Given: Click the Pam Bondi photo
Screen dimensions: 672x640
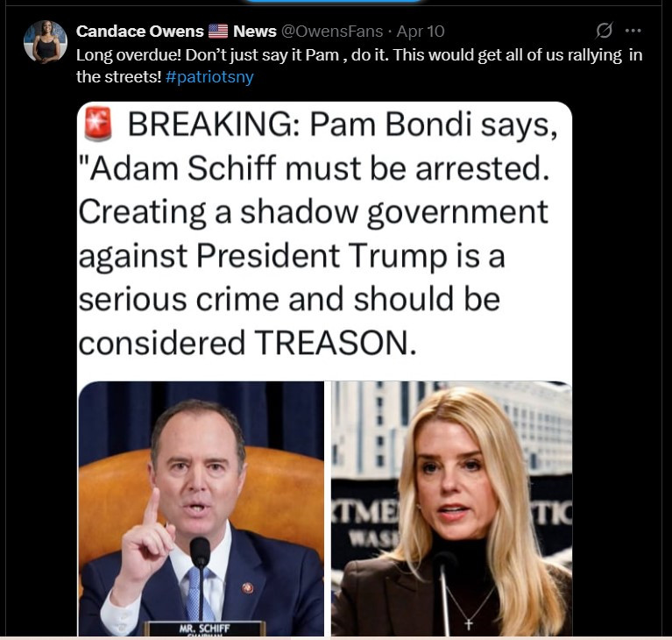Looking at the screenshot, I should tap(451, 508).
